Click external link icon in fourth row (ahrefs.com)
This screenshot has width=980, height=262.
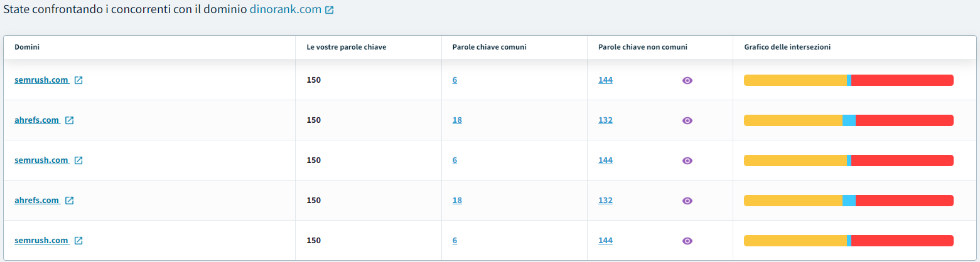coord(70,201)
